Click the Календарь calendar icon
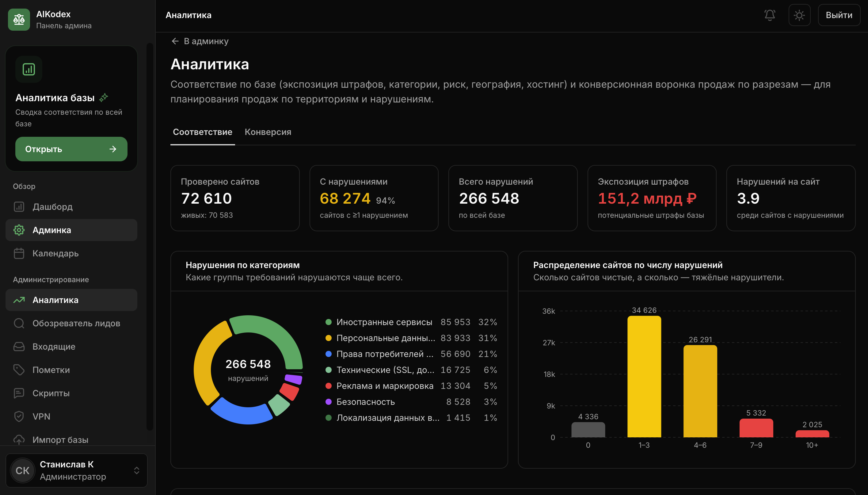868x495 pixels. [x=19, y=253]
